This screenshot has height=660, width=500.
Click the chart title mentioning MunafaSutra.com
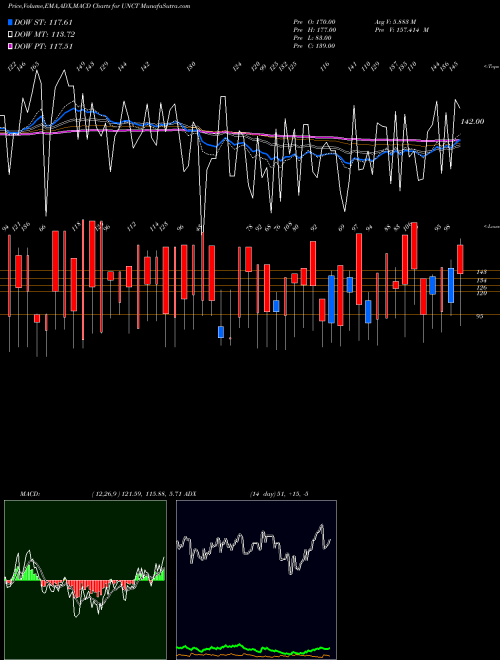point(99,6)
